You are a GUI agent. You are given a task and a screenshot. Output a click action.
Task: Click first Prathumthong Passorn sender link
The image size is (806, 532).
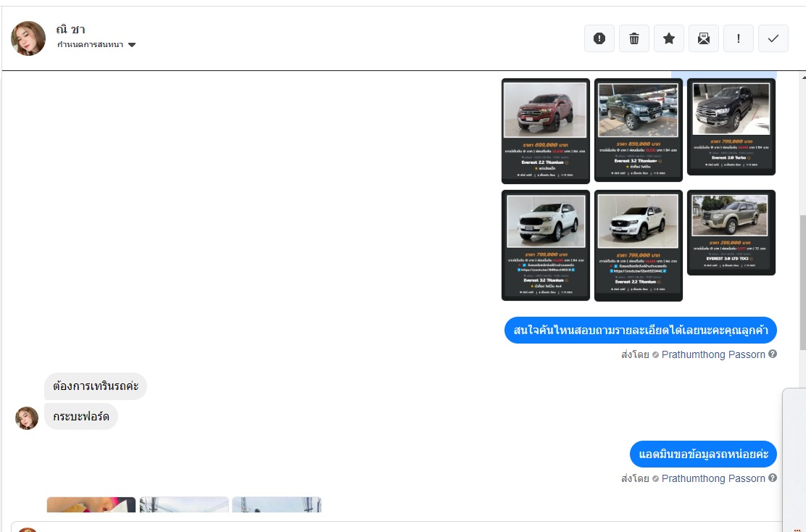click(713, 354)
